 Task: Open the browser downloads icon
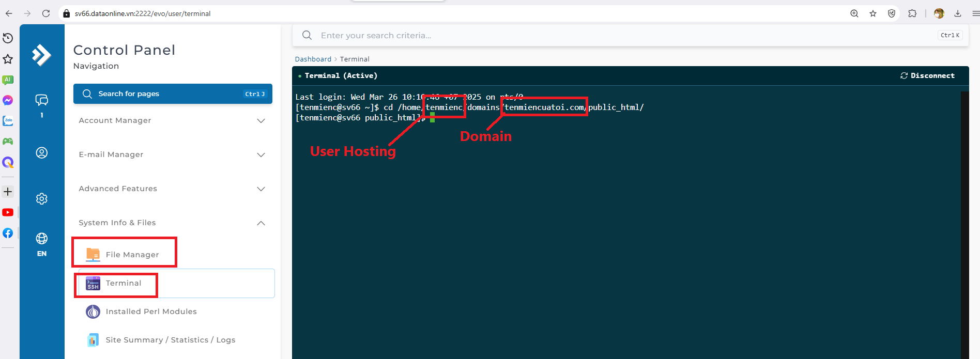[958, 13]
